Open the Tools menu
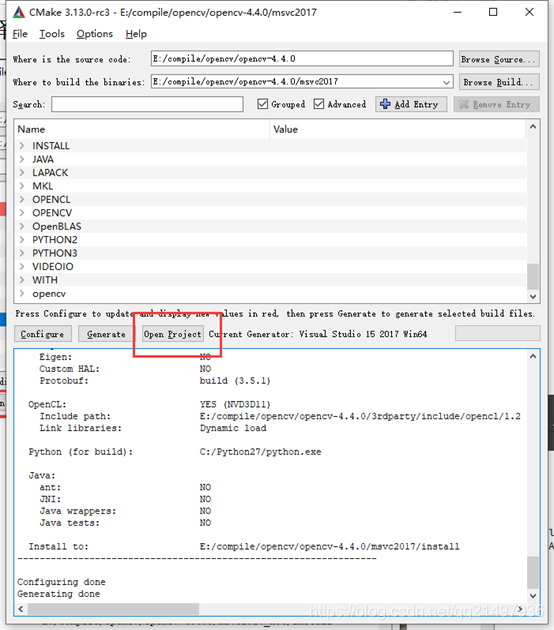The width and height of the screenshot is (554, 630). coord(52,34)
